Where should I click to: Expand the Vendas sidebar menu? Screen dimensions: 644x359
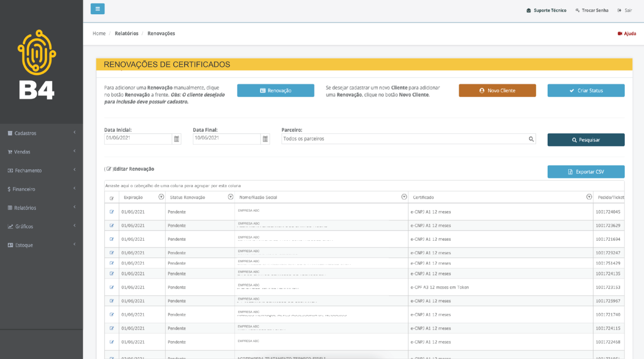(42, 152)
